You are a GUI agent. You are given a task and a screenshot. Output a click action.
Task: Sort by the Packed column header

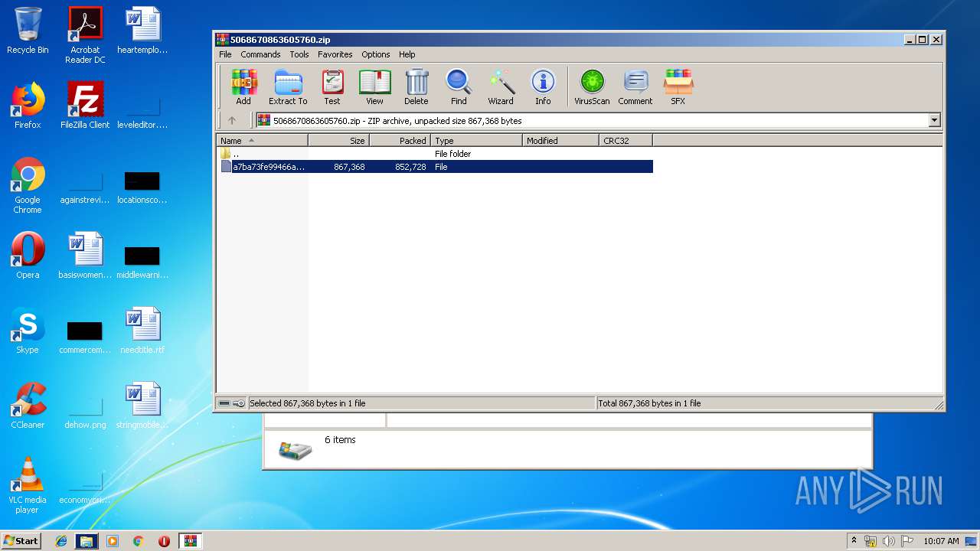(400, 140)
